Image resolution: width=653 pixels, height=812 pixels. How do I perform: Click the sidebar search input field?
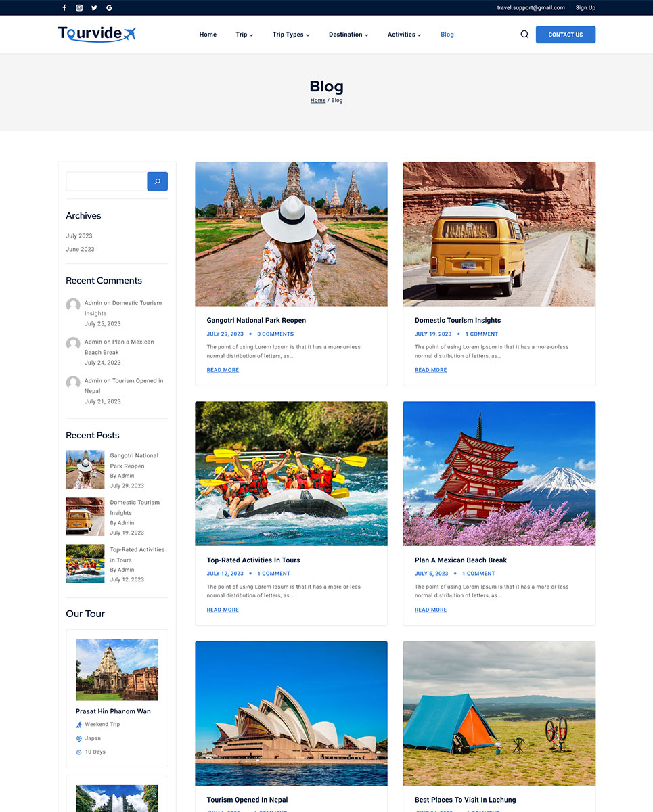click(x=106, y=181)
